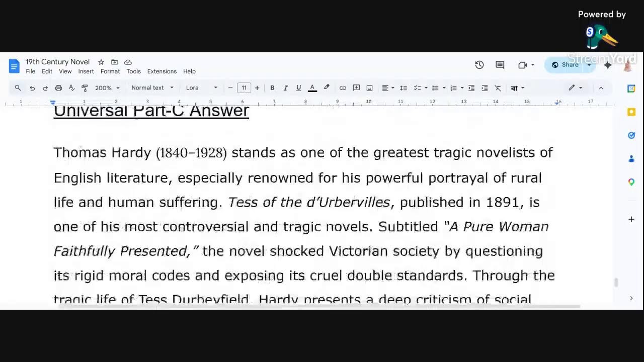Open Google Keep side panel
644x362 pixels.
pyautogui.click(x=631, y=112)
